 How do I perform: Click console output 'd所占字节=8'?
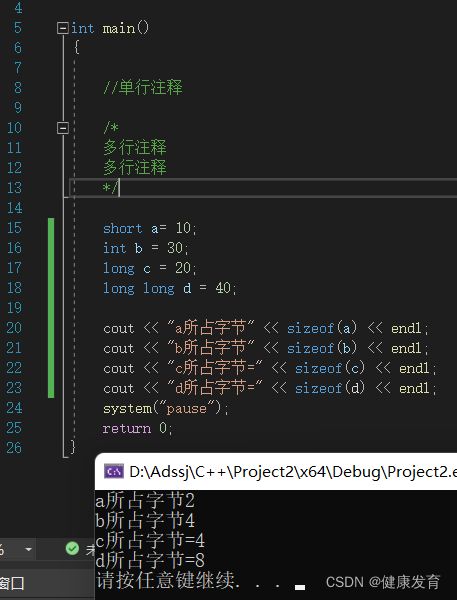click(x=150, y=560)
